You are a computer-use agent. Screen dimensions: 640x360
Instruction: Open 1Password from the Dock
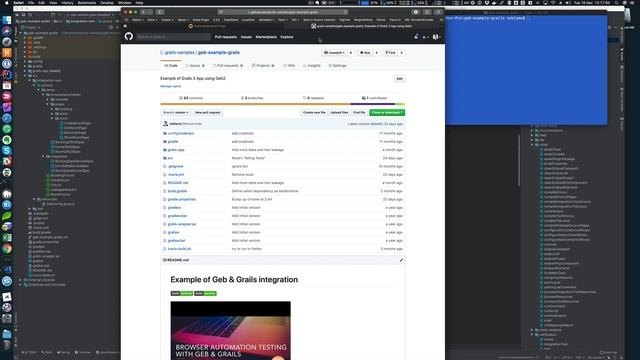[7, 64]
